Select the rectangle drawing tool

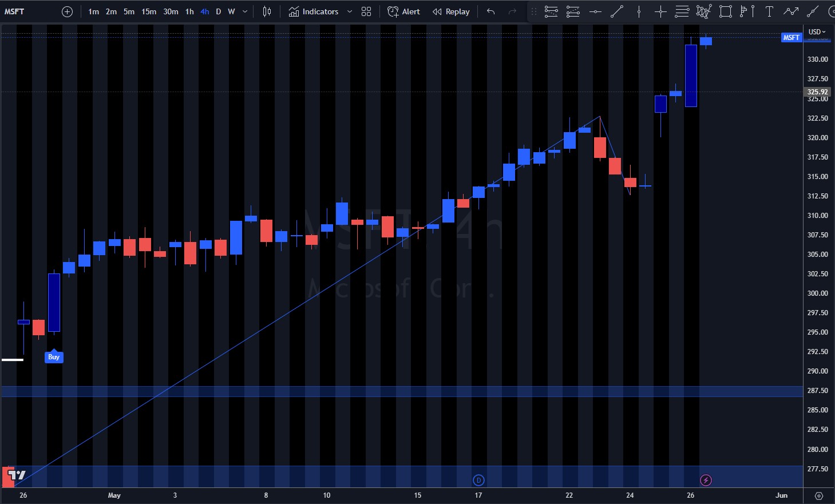click(725, 11)
